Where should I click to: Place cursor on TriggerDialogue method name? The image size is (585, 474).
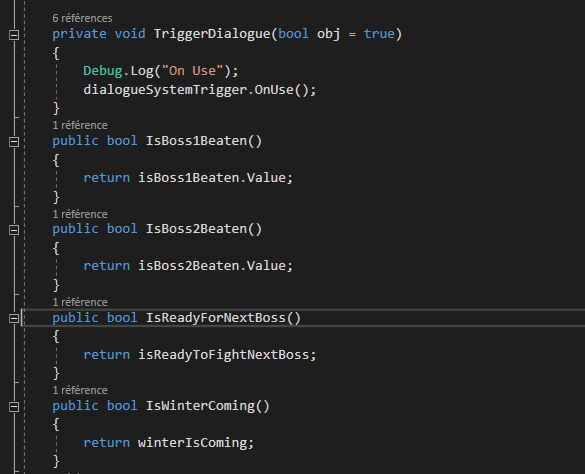[212, 34]
